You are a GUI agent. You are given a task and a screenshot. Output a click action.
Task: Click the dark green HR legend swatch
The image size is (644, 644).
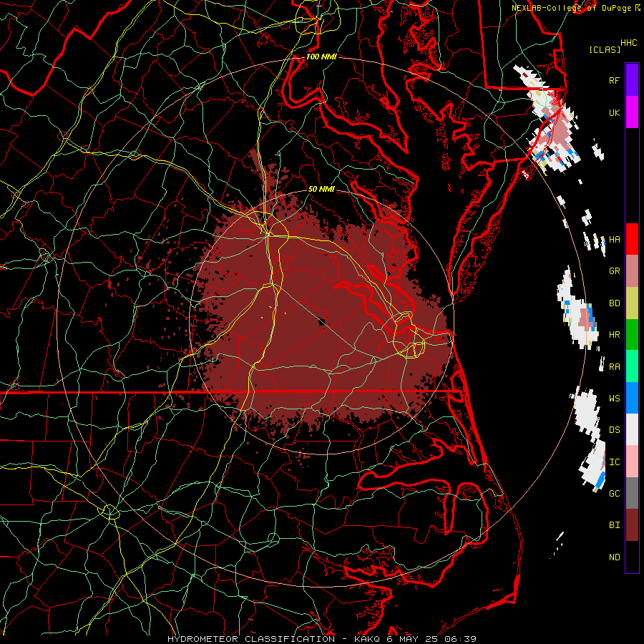tap(632, 334)
